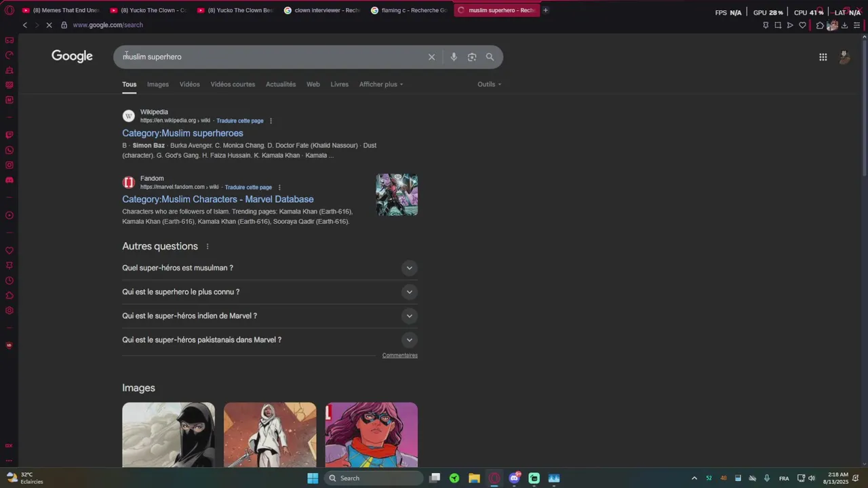Click the magnifier search button
Viewport: 868px width, 488px height.
pyautogui.click(x=490, y=57)
